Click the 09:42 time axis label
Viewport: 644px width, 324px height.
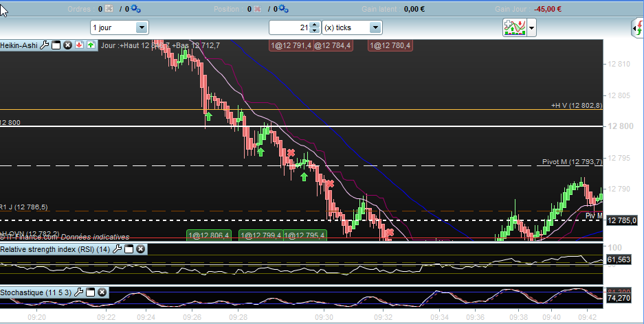pos(587,317)
